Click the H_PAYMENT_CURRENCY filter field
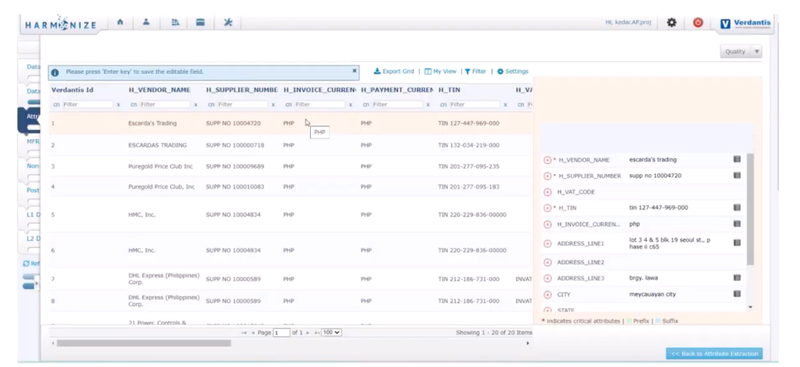This screenshot has width=800, height=367. 397,104
